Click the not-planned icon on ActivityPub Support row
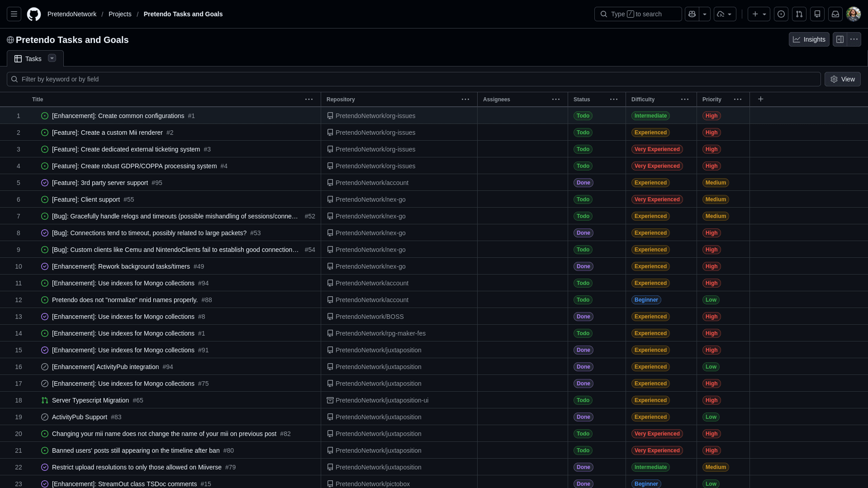This screenshot has height=488, width=868. click(45, 417)
